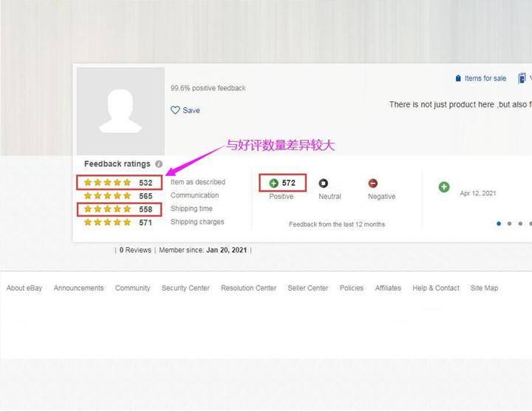532x412 pixels.
Task: Open Seller Center footer link
Action: click(x=308, y=288)
